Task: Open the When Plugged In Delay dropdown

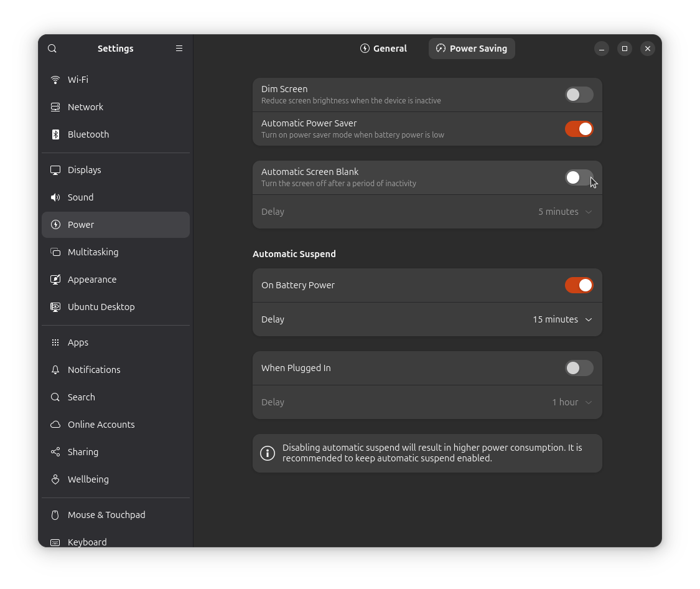Action: pyautogui.click(x=571, y=402)
